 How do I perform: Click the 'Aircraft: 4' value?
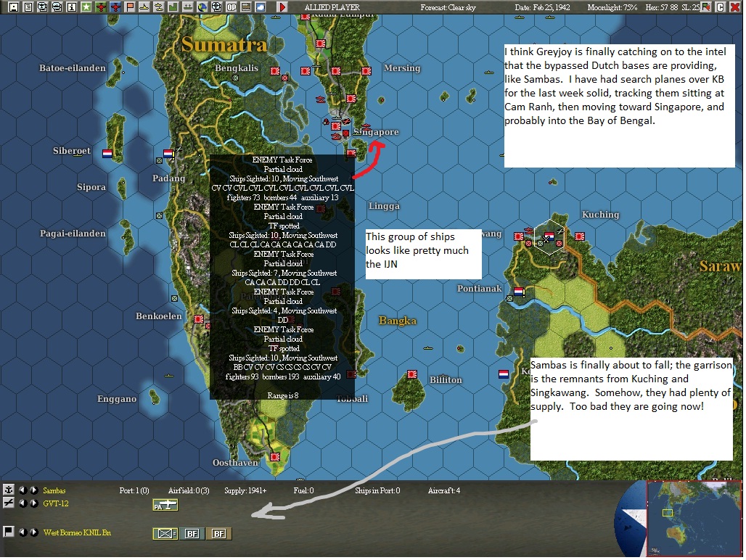tap(444, 490)
